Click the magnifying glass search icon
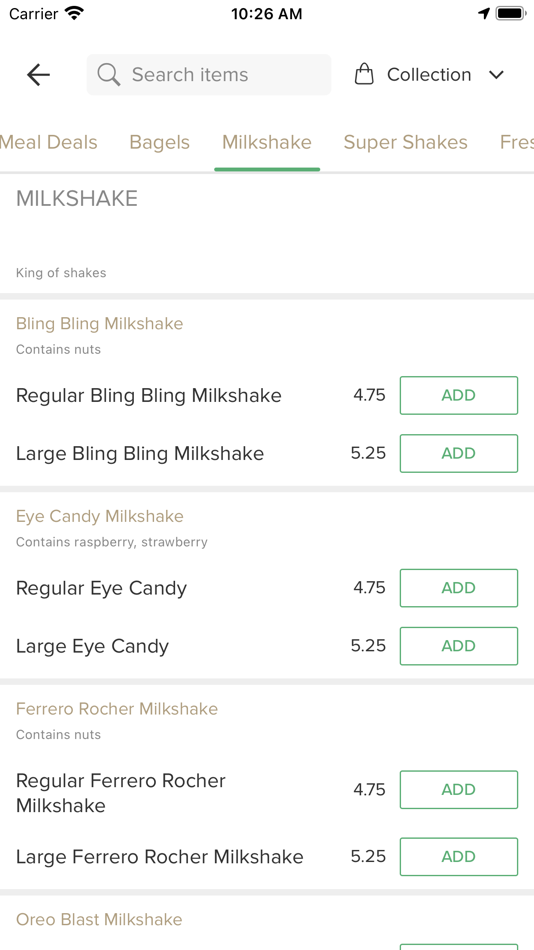The image size is (534, 950). point(109,75)
